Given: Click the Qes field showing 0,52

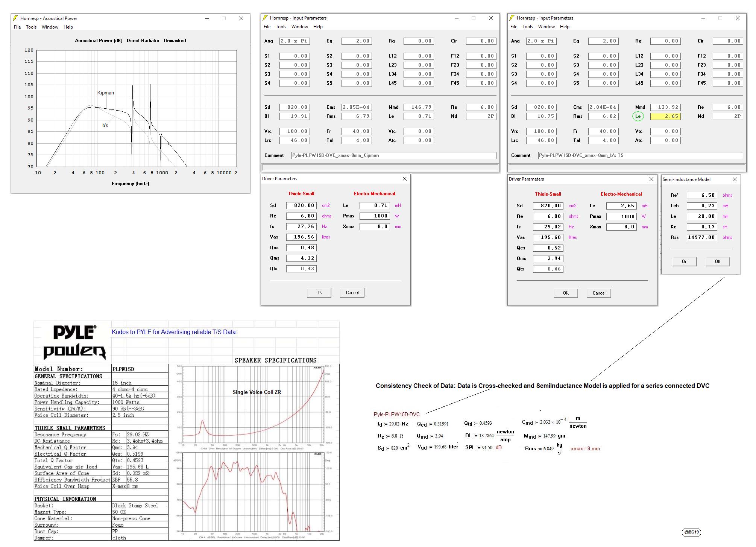Looking at the screenshot, I should [548, 248].
